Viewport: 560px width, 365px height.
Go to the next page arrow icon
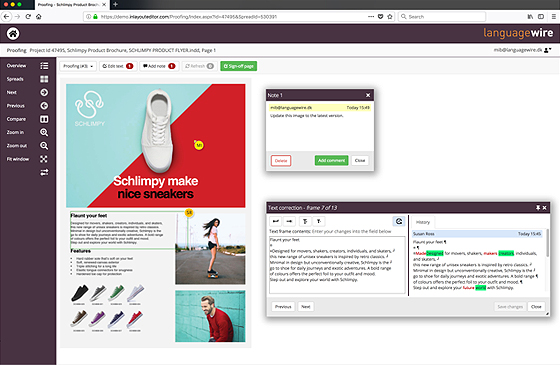[44, 92]
